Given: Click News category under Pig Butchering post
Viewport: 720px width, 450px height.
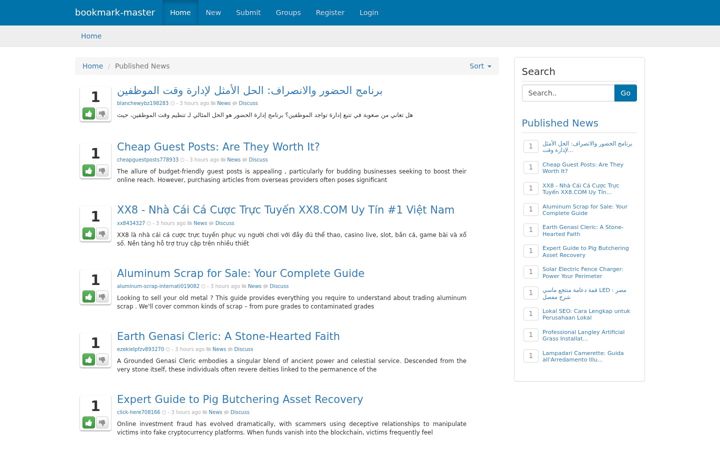Looking at the screenshot, I should tap(215, 412).
